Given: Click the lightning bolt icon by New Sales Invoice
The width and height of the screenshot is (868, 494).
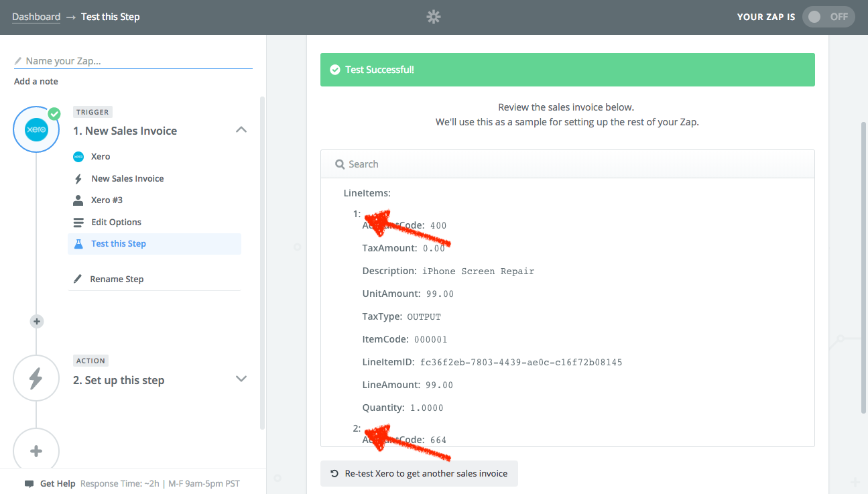Looking at the screenshot, I should coord(78,179).
